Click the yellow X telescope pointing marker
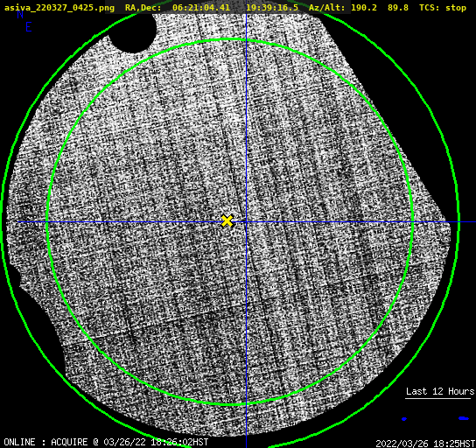The width and height of the screenshot is (476, 448). pos(227,221)
